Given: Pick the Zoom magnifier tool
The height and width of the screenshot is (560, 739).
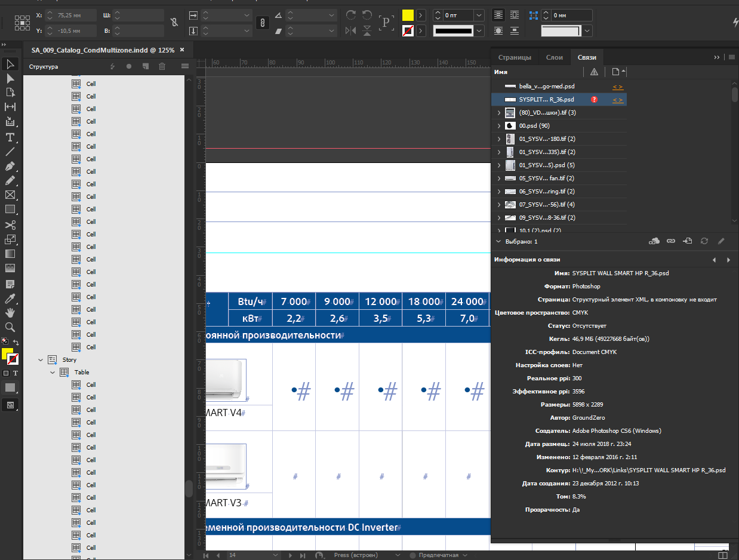Looking at the screenshot, I should point(10,327).
